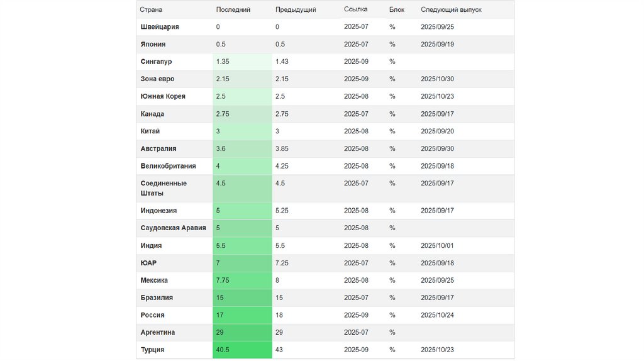Image resolution: width=644 pixels, height=361 pixels.
Task: Click the 2025/10/24 release date for Россия
Action: [x=437, y=315]
